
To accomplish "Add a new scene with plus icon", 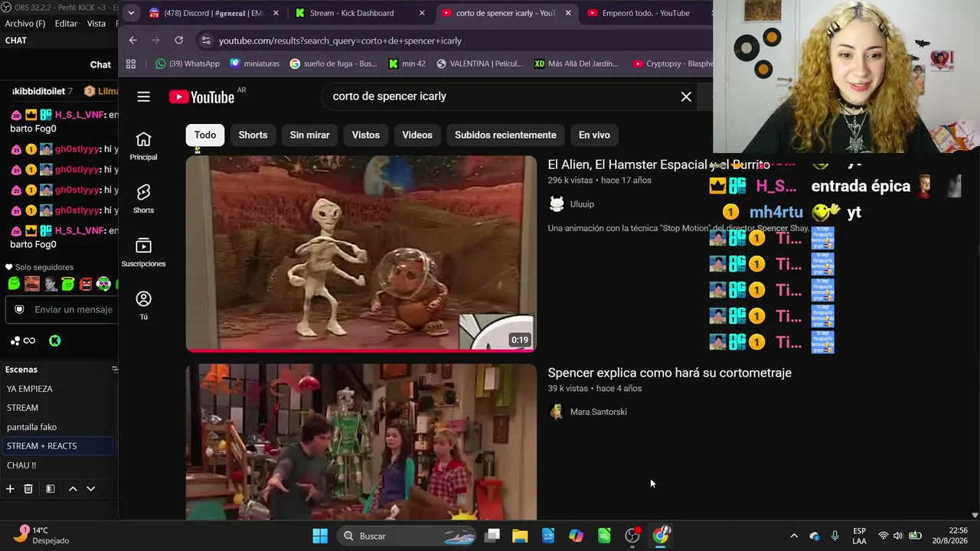I will [10, 488].
